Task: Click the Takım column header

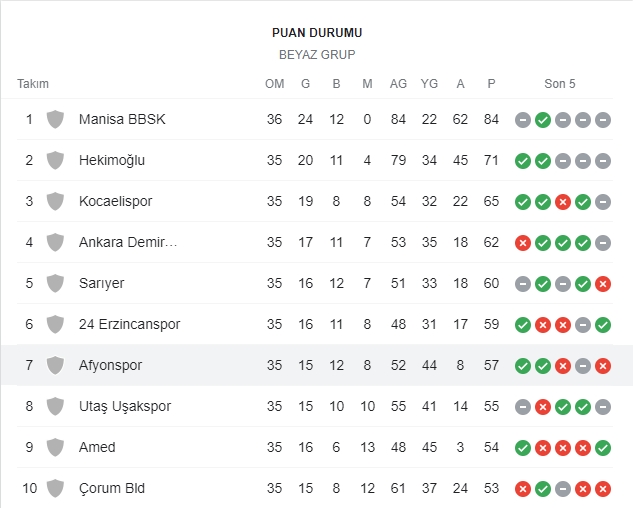Action: [33, 84]
